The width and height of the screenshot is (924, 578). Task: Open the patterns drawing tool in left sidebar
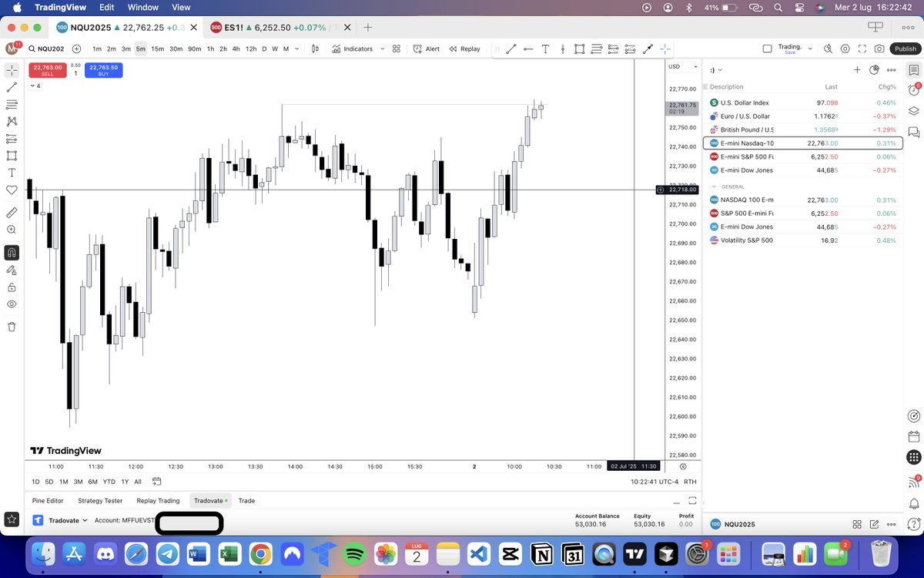point(12,121)
